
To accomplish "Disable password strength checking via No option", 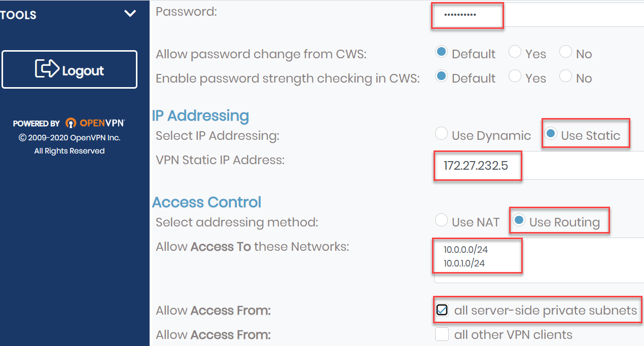I will click(x=565, y=76).
